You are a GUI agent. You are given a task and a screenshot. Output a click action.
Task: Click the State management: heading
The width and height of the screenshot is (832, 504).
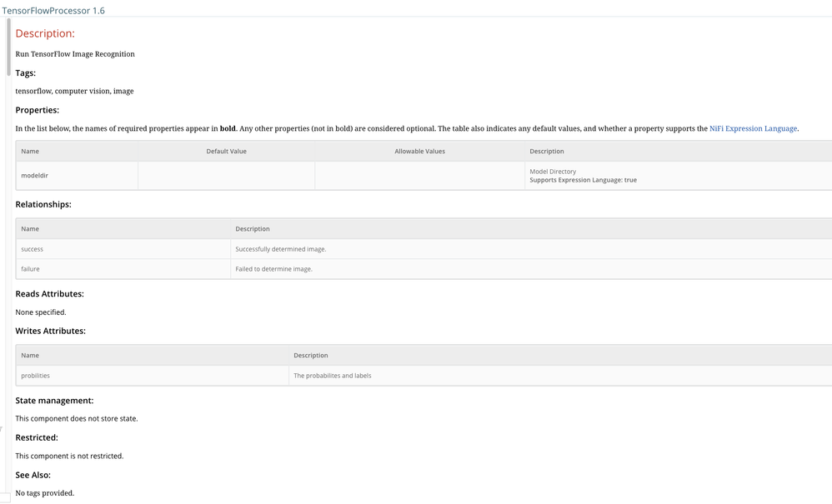pos(54,402)
